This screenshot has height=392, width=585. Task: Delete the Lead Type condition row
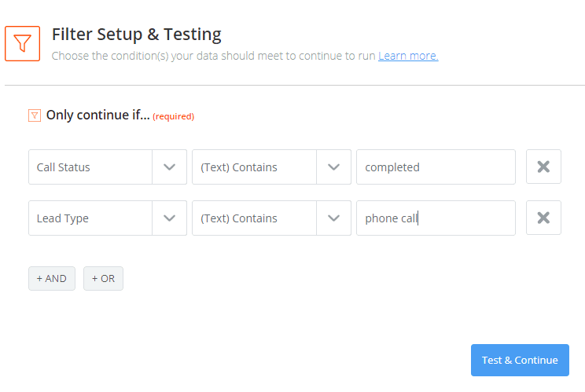[x=543, y=218]
